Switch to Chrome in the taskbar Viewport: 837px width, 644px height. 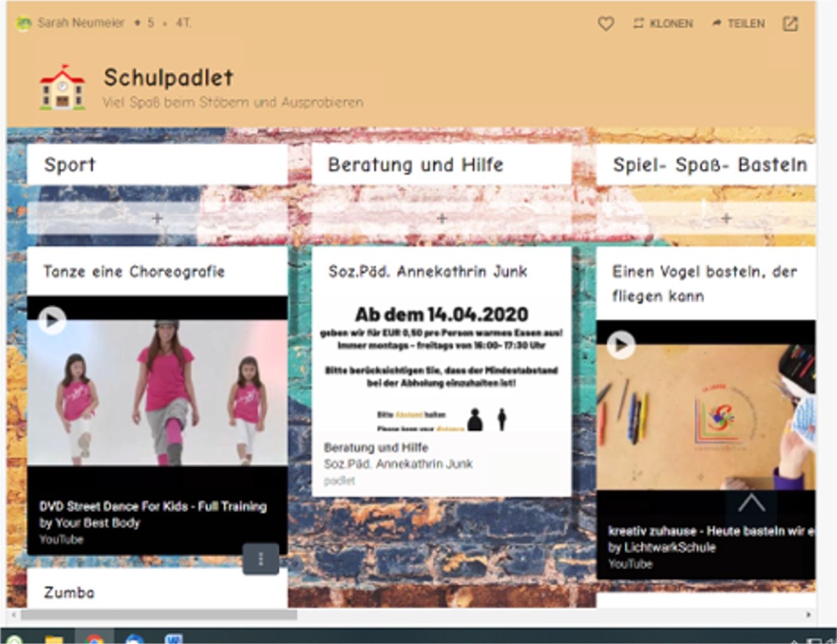94,639
